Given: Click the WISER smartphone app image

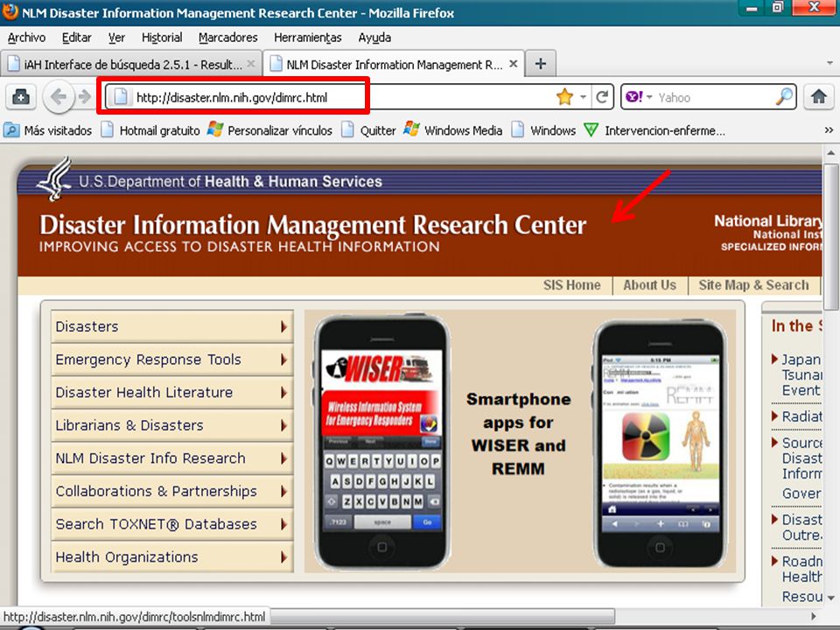Looking at the screenshot, I should pyautogui.click(x=381, y=442).
